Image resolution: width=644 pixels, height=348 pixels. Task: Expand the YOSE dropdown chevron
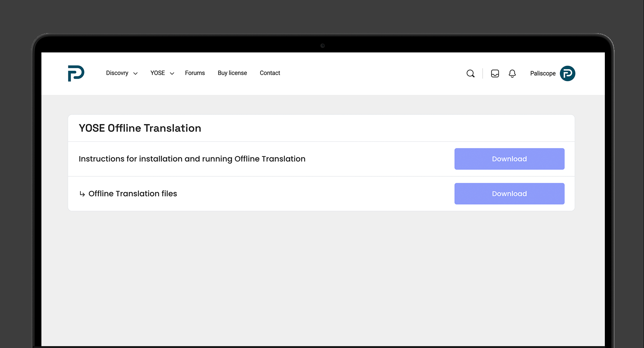click(172, 73)
